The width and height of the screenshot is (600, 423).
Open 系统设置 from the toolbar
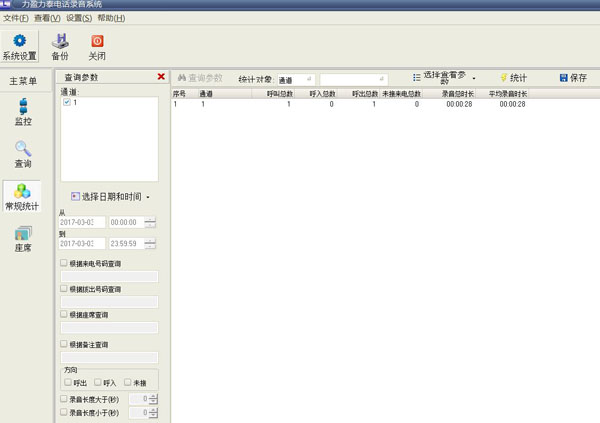(x=19, y=46)
